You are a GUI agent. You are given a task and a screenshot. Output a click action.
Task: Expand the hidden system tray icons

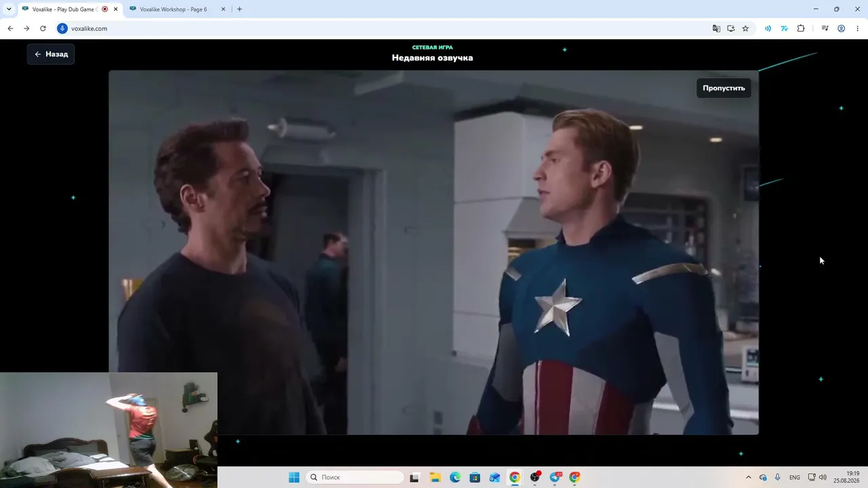point(749,477)
